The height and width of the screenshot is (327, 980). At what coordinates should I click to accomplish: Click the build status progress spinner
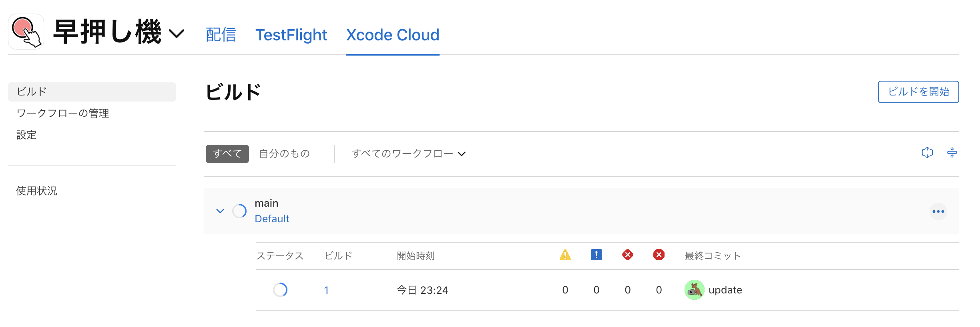click(281, 290)
